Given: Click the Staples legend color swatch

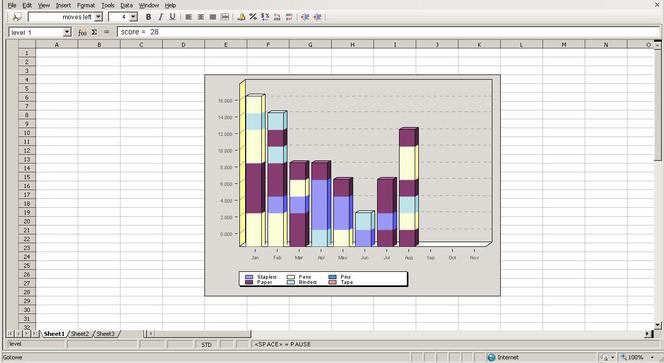Looking at the screenshot, I should pyautogui.click(x=249, y=277).
